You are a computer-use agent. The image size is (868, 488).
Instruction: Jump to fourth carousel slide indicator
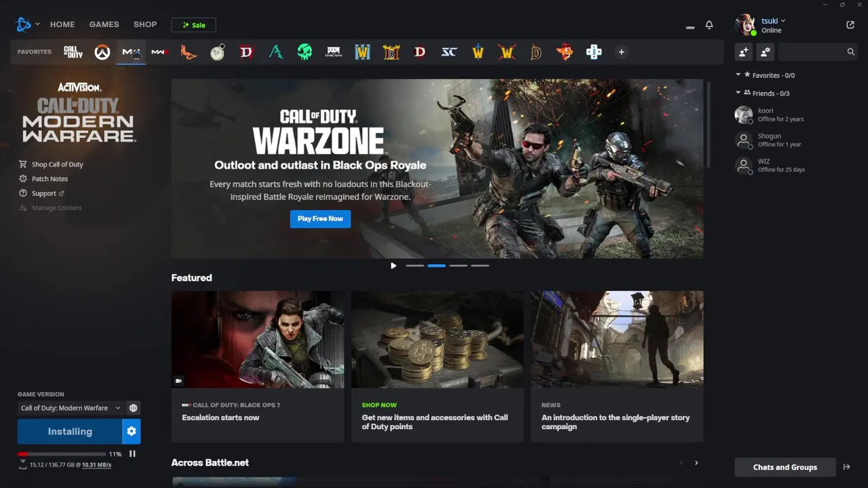(480, 266)
